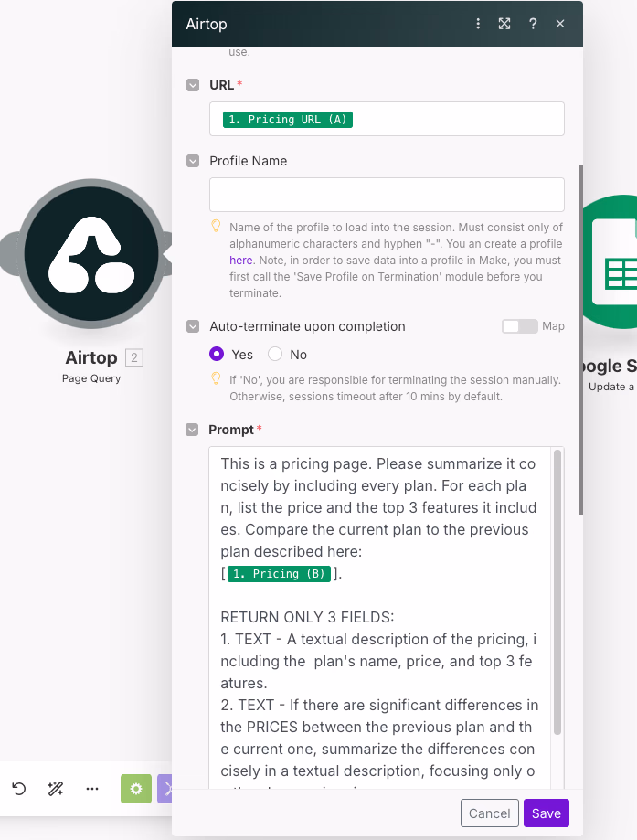
Task: Click the Prompt text area scrollbar
Action: (557, 592)
